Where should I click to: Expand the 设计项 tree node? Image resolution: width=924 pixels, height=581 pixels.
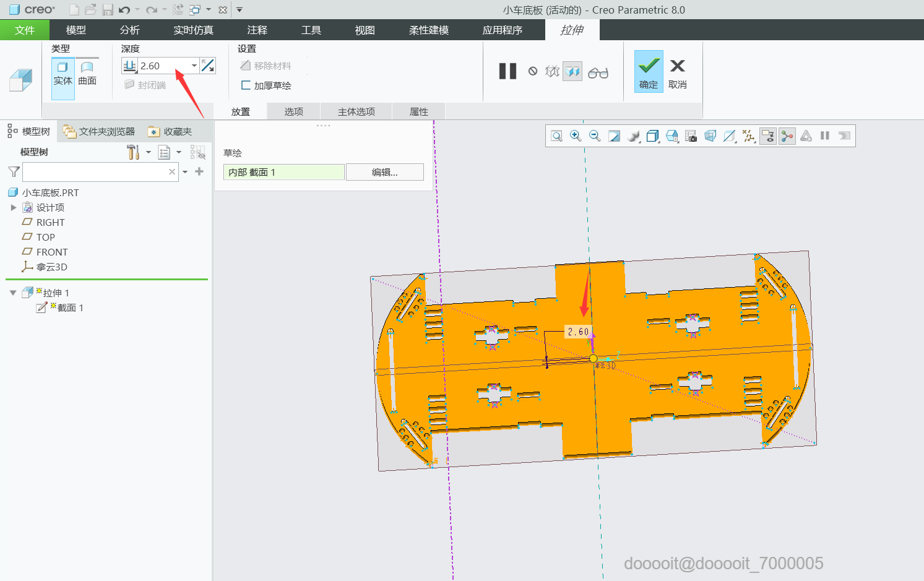tap(14, 208)
